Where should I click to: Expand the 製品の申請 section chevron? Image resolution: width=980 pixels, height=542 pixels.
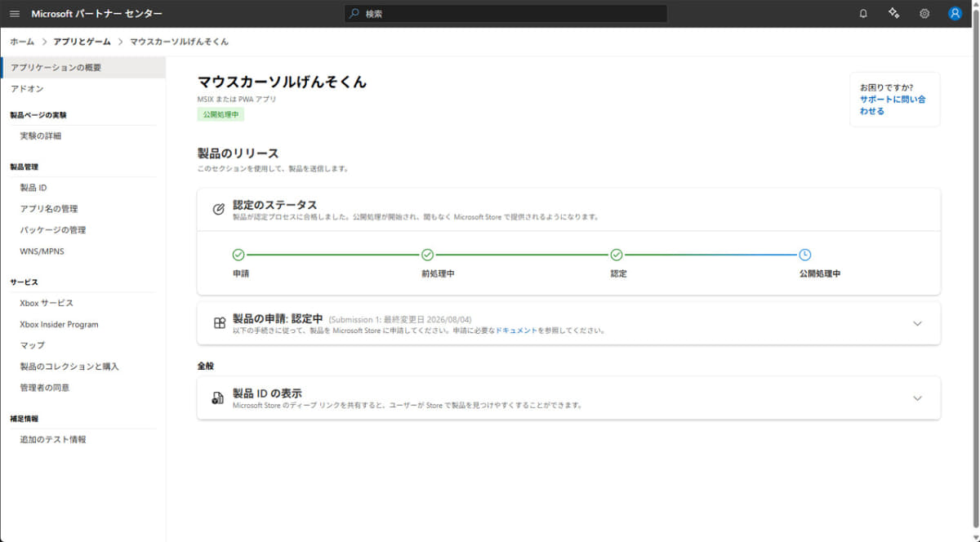point(917,323)
